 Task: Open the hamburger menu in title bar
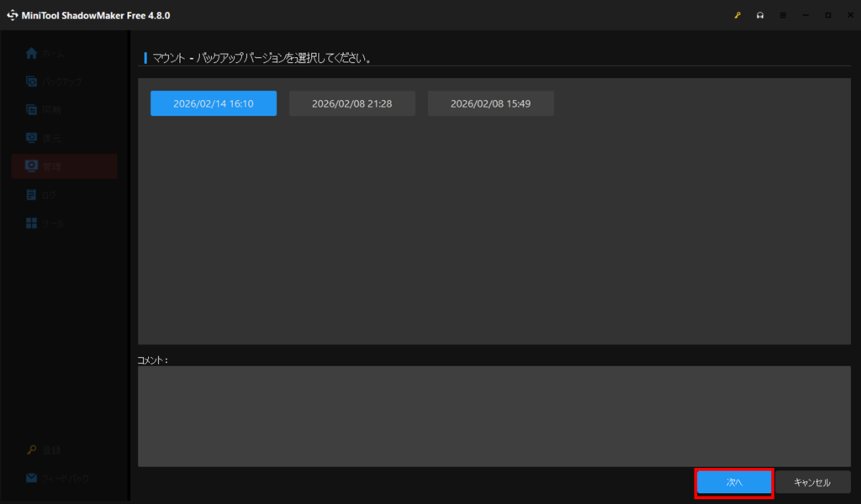tap(783, 15)
